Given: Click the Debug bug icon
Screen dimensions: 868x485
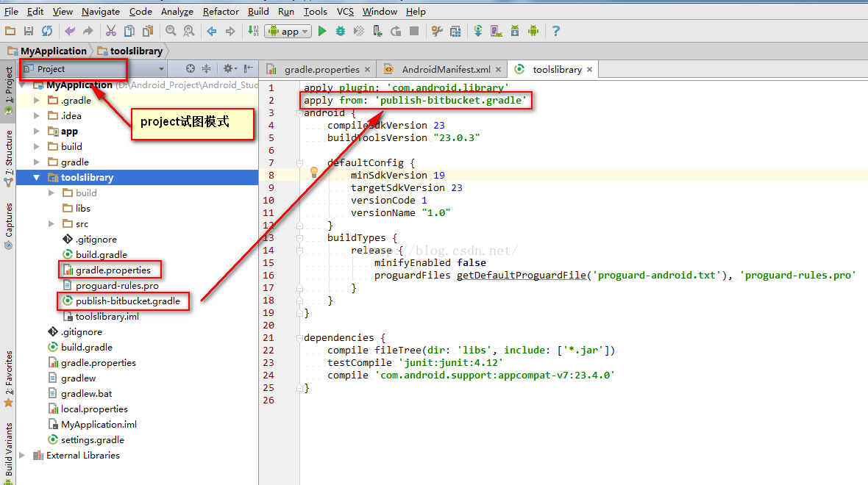Looking at the screenshot, I should point(341,32).
